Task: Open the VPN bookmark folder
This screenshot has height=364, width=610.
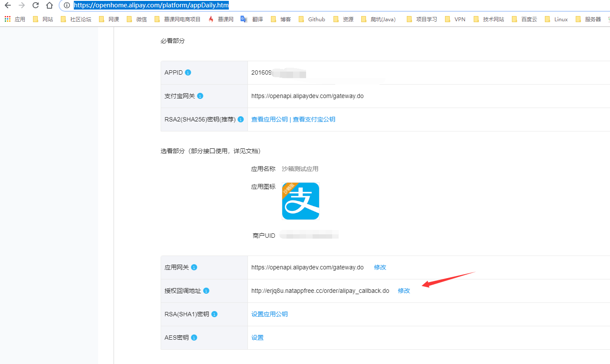Action: pyautogui.click(x=455, y=19)
